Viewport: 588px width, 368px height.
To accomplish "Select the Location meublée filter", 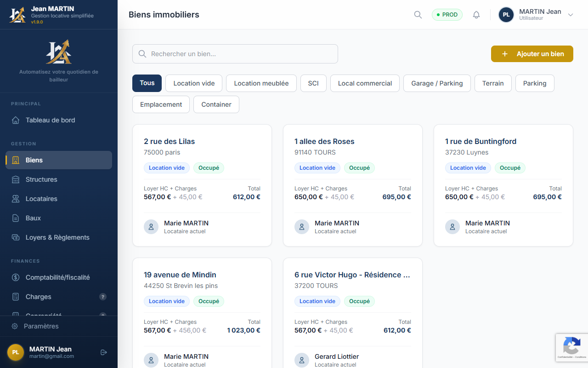I will coord(261,83).
